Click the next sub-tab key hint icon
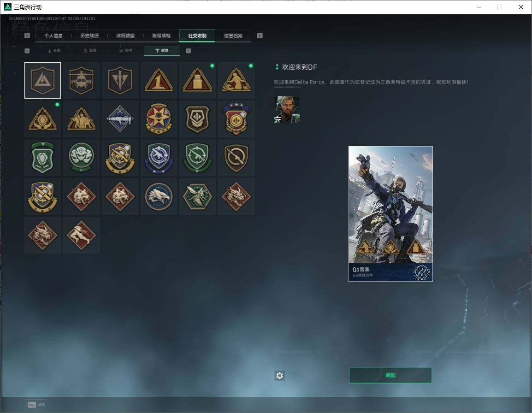This screenshot has width=532, height=413. pos(188,51)
